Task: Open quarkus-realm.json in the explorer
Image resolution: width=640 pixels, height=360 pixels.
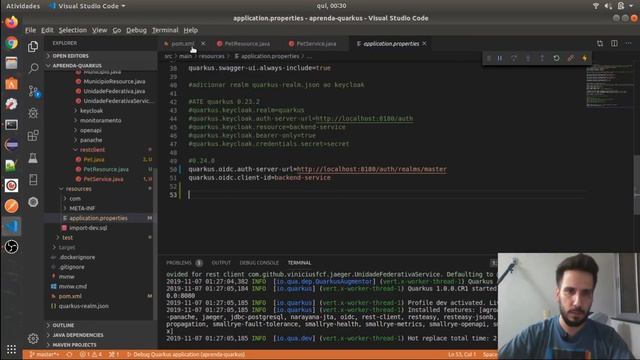Action: (x=84, y=306)
